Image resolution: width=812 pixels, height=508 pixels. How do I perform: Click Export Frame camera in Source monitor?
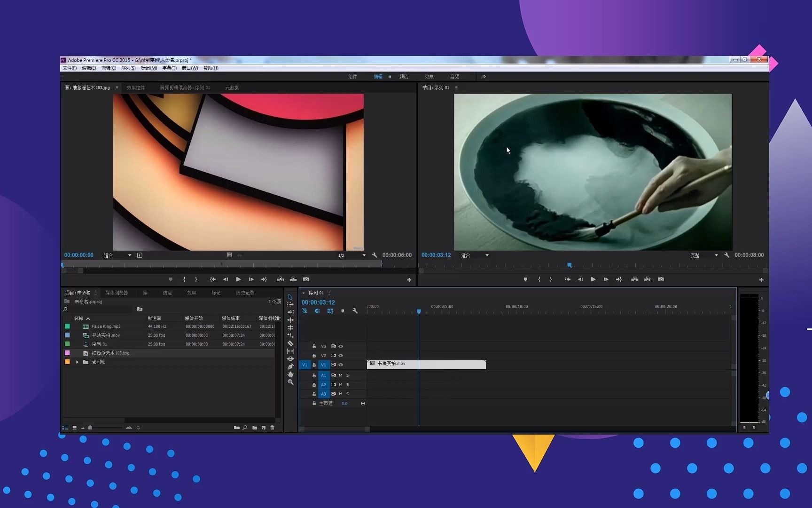[306, 279]
